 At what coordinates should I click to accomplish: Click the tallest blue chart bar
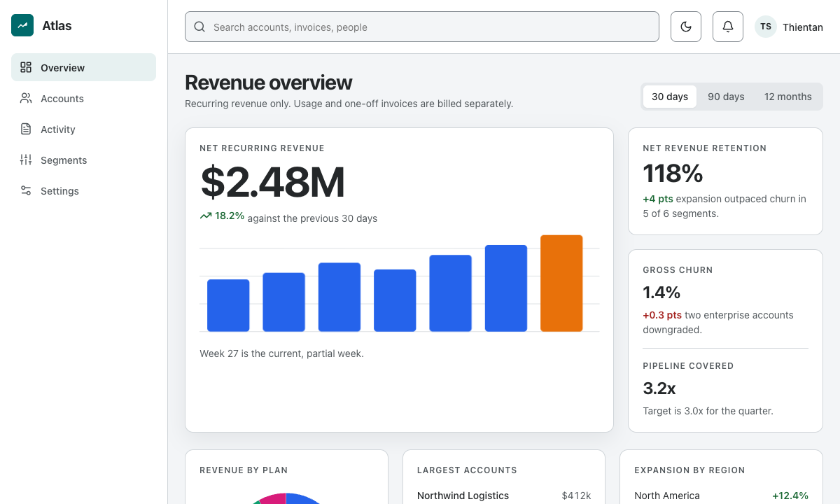click(x=506, y=288)
